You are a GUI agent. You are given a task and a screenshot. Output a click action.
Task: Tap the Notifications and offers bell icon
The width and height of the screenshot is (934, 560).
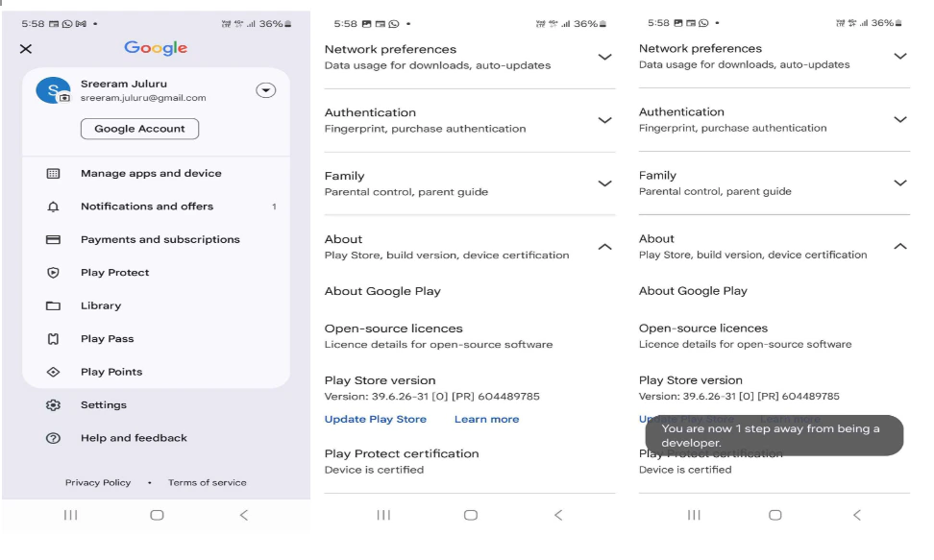tap(53, 207)
